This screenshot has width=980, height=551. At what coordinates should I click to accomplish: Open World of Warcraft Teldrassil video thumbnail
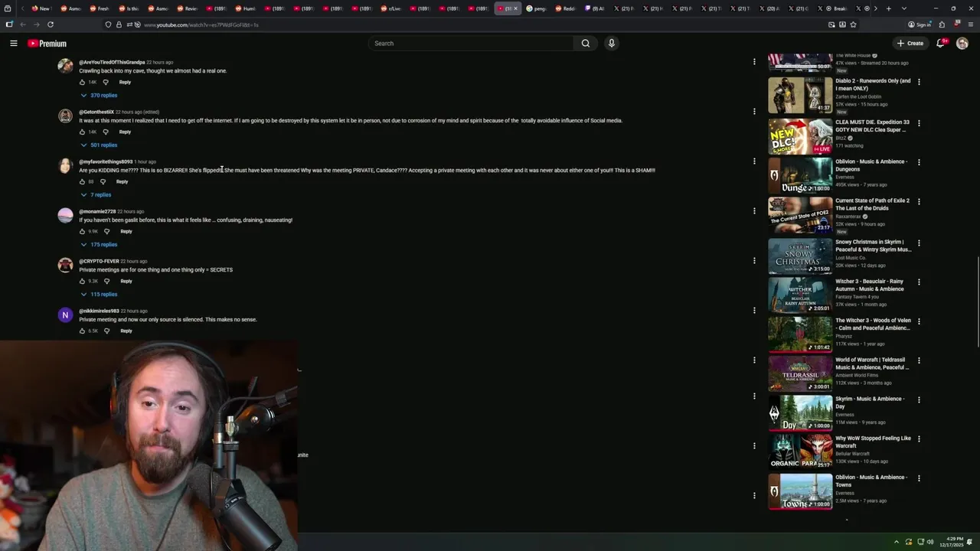click(800, 373)
